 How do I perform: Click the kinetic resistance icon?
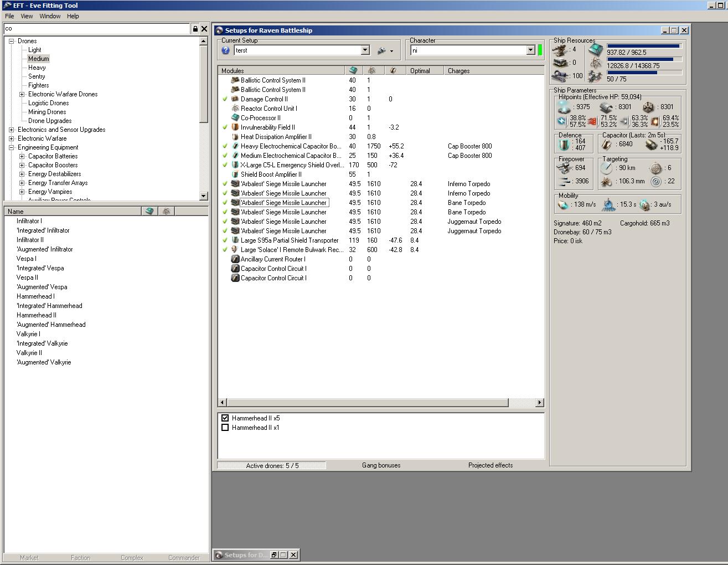[x=624, y=121]
